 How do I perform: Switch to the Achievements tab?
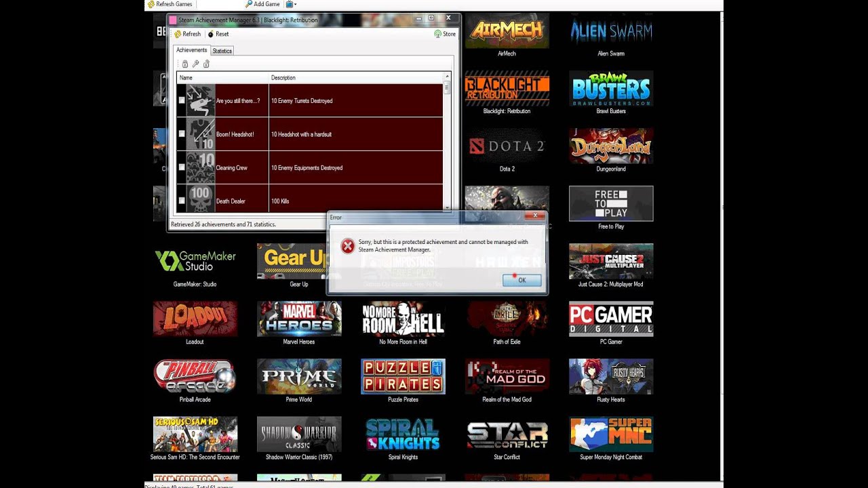(x=191, y=50)
